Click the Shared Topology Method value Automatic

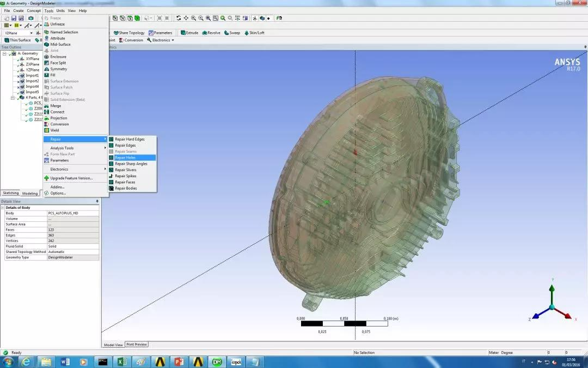pos(73,252)
